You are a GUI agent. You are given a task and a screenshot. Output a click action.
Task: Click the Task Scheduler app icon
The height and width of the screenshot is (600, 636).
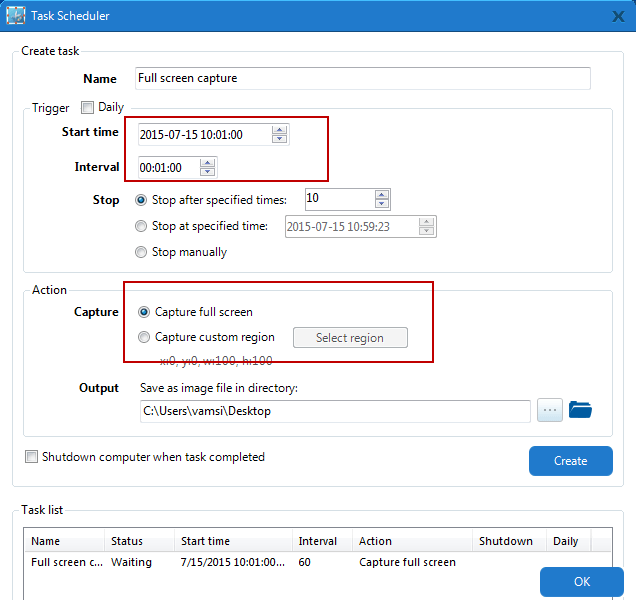pos(16,15)
